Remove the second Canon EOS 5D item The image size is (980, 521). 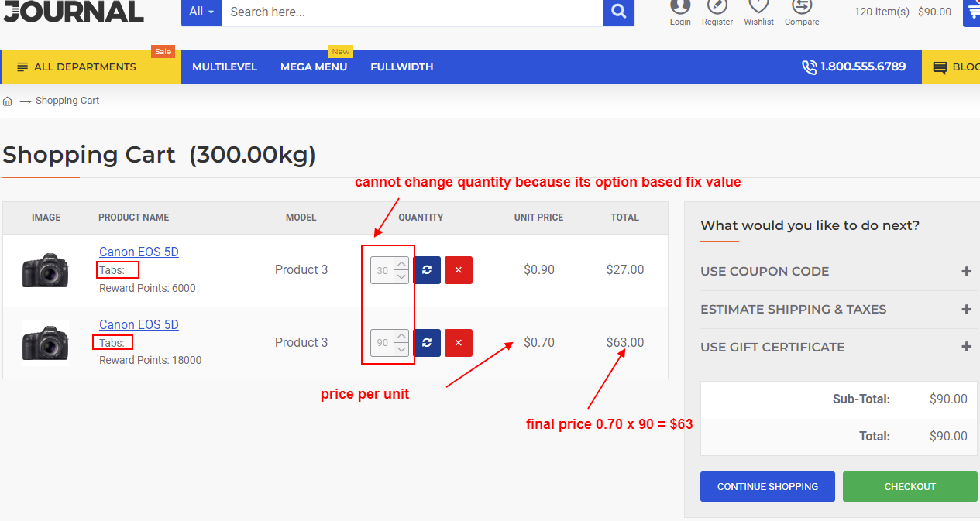pos(458,343)
